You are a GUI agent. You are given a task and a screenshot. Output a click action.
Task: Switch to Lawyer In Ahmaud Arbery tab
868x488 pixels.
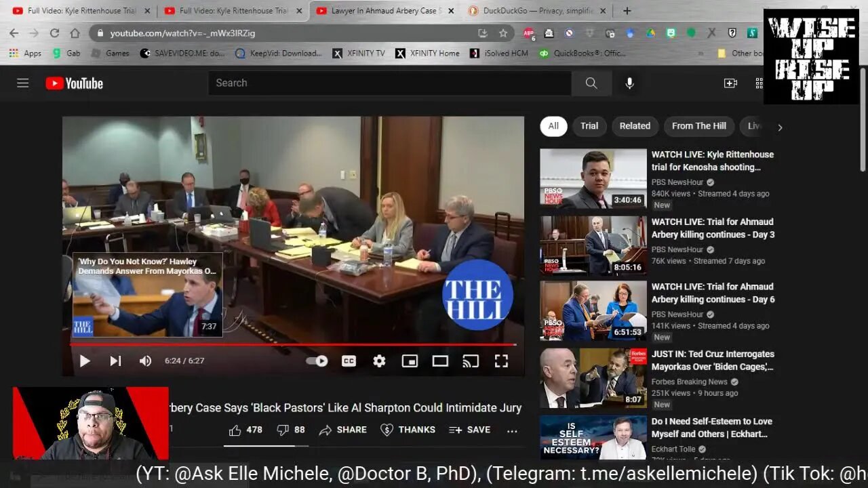click(385, 11)
